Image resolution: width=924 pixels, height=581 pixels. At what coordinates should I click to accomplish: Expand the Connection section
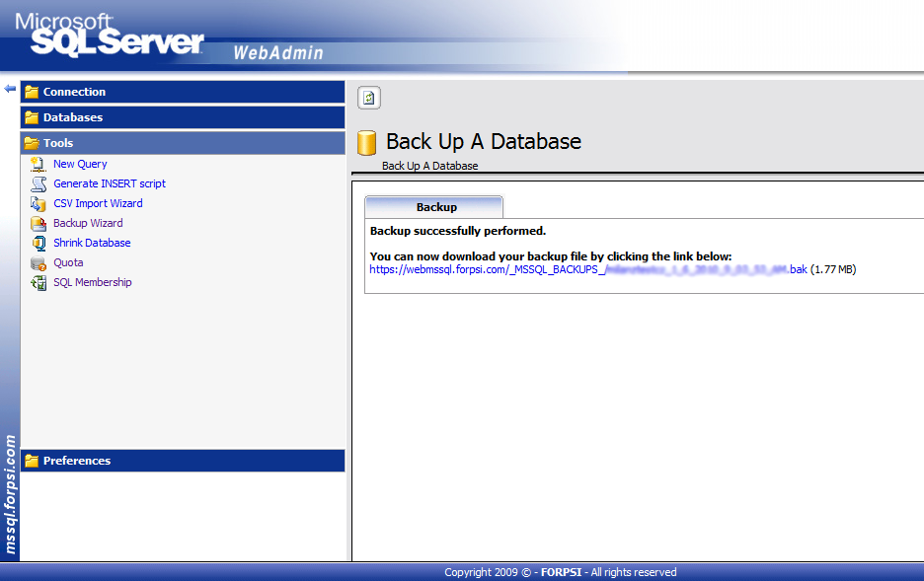coord(183,92)
